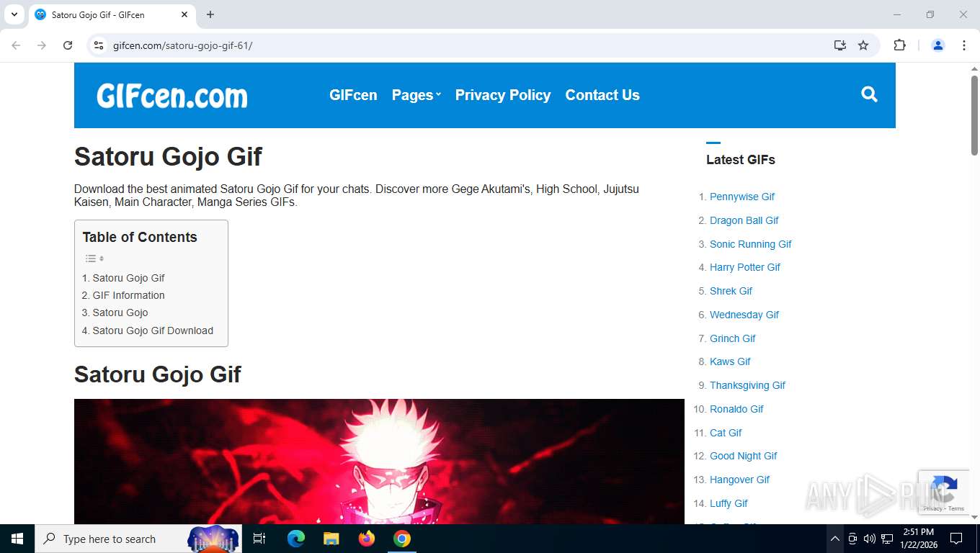Click the network tray icon
Screen dimensions: 980x553
(887, 539)
